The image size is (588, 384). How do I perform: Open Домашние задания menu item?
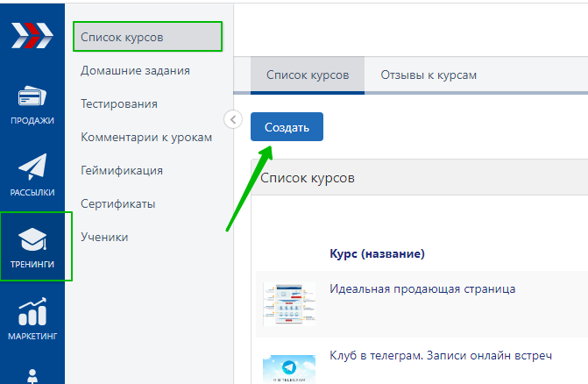coord(135,70)
